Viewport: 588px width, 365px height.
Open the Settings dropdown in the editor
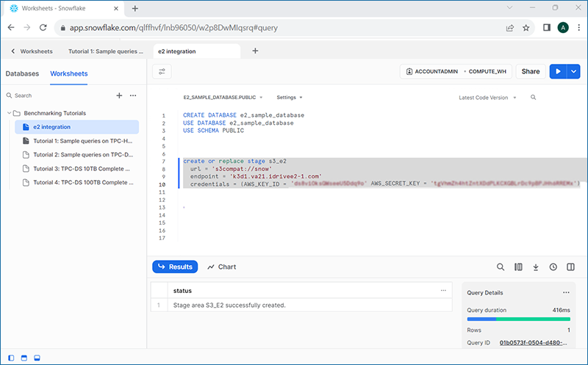click(290, 98)
